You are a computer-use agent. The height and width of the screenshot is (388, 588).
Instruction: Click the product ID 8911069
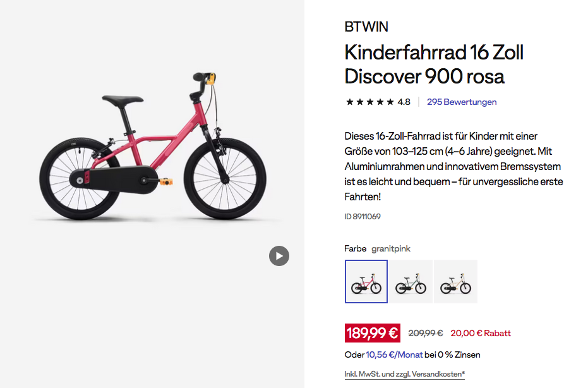pyautogui.click(x=363, y=216)
